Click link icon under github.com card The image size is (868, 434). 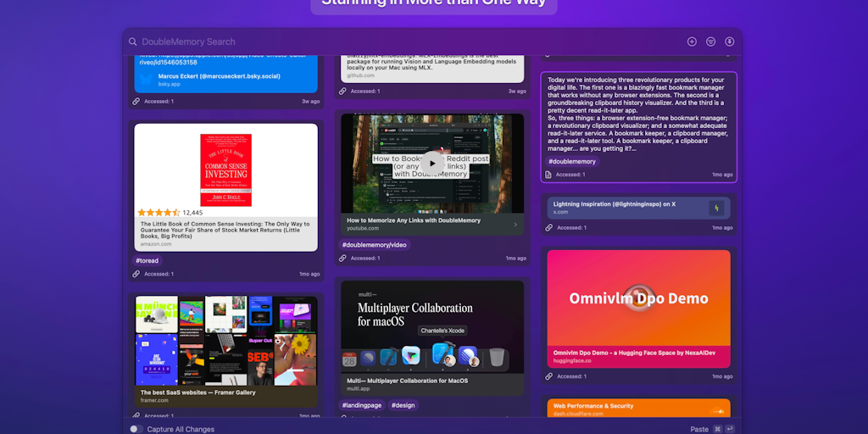pos(342,91)
